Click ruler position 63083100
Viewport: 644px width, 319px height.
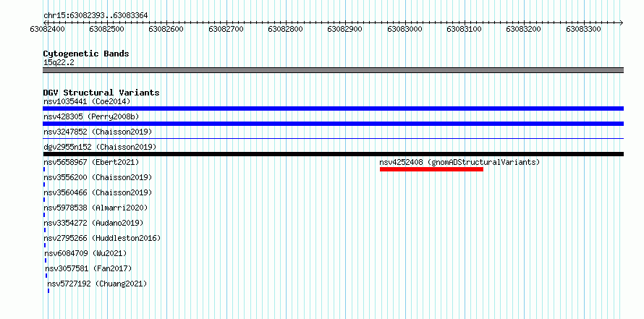(x=464, y=29)
